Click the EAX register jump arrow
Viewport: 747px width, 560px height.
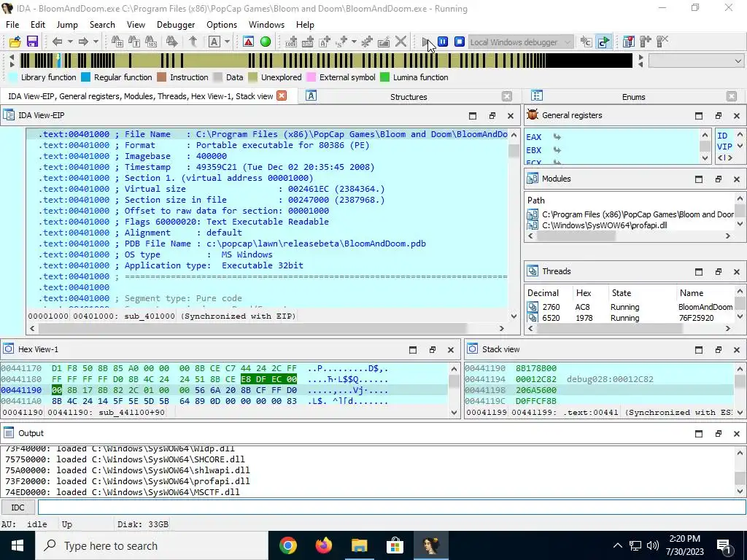click(x=557, y=137)
